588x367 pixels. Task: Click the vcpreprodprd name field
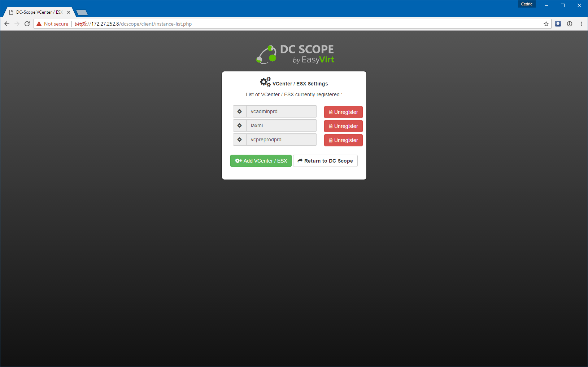[281, 140]
